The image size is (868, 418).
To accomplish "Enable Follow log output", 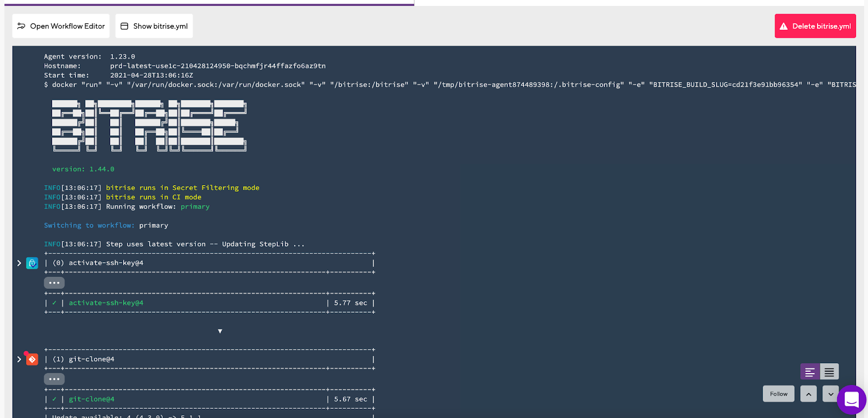I will pyautogui.click(x=778, y=394).
